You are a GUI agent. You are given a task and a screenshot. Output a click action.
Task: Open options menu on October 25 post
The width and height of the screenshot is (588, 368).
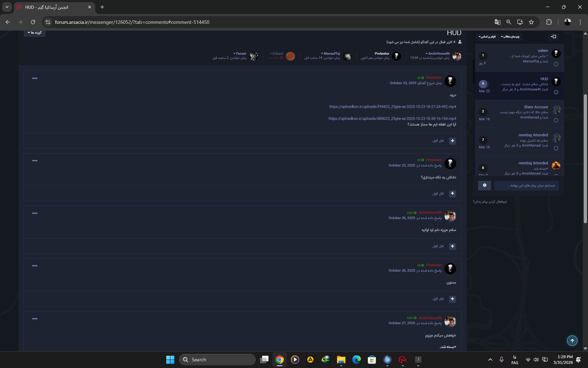[35, 161]
